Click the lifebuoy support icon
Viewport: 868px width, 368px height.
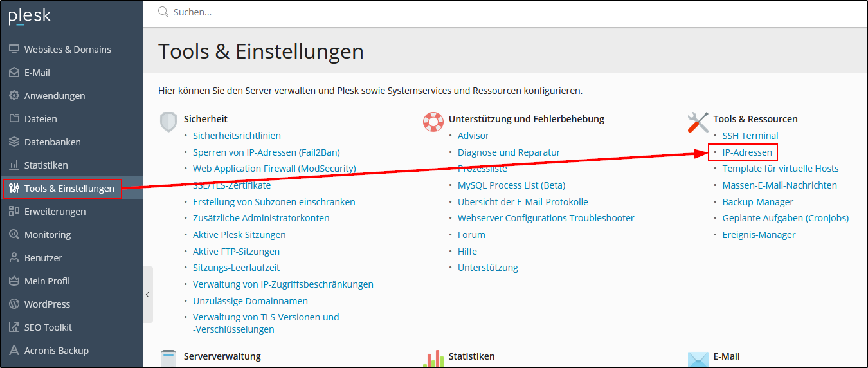[433, 122]
